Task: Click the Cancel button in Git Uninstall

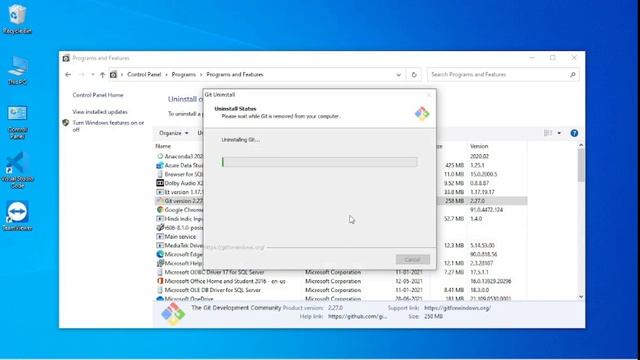Action: (x=413, y=260)
